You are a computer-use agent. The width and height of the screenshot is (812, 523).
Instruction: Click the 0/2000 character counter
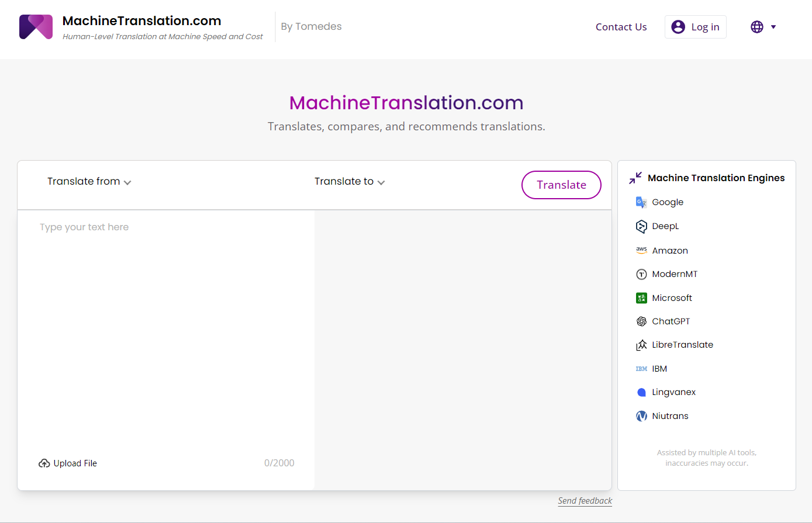click(279, 463)
